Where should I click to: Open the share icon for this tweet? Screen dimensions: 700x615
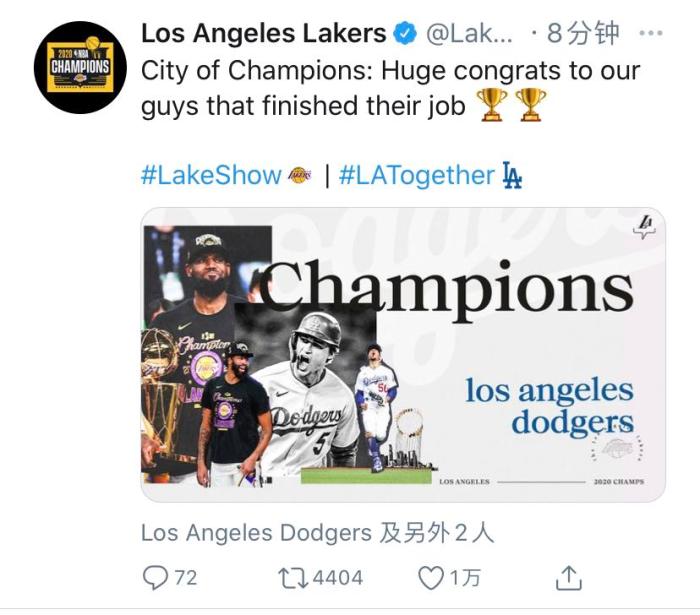[x=569, y=577]
